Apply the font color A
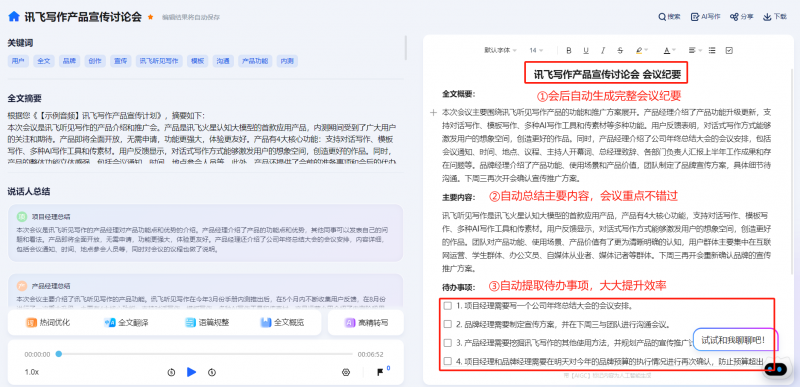The height and width of the screenshot is (387, 800). point(666,50)
